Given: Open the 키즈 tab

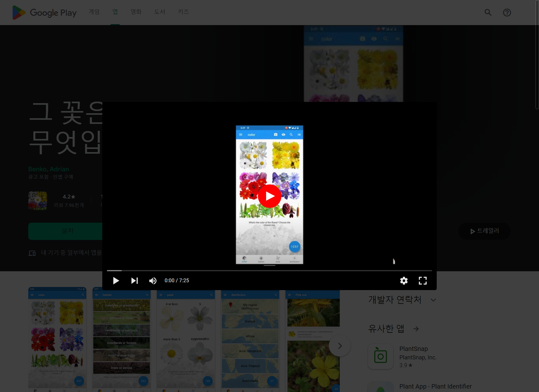Looking at the screenshot, I should click(x=184, y=12).
